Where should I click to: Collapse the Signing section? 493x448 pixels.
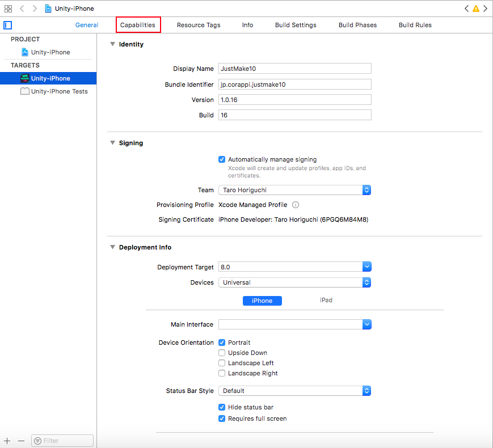click(112, 143)
